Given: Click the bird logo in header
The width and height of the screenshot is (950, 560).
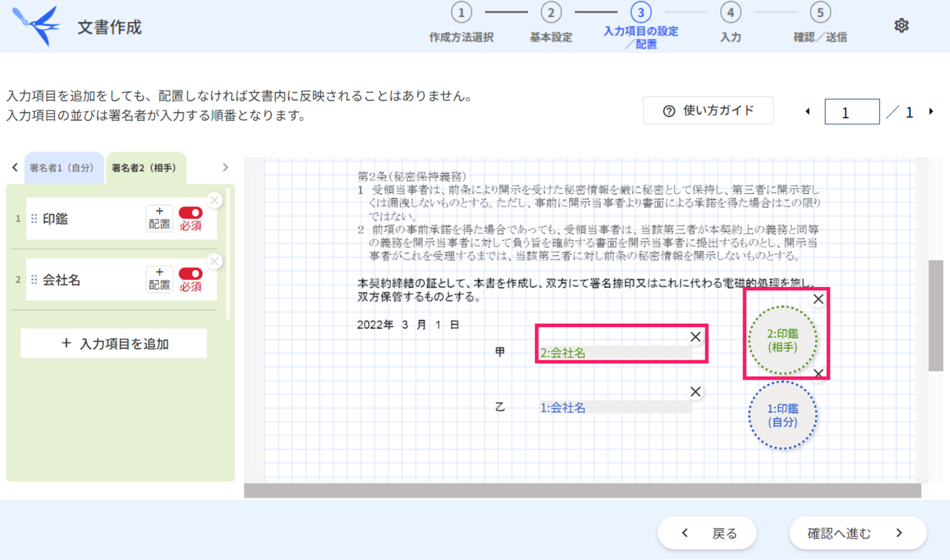Looking at the screenshot, I should (37, 26).
